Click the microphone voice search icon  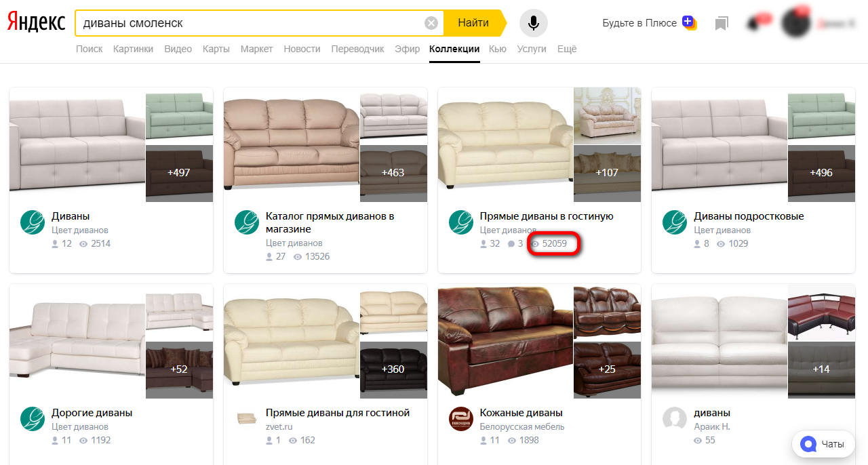pyautogui.click(x=534, y=23)
